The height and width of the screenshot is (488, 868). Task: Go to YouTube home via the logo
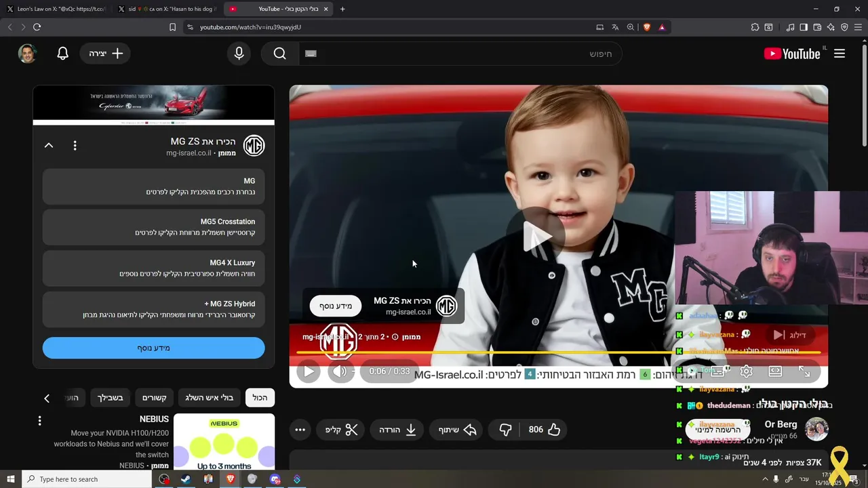click(x=792, y=54)
